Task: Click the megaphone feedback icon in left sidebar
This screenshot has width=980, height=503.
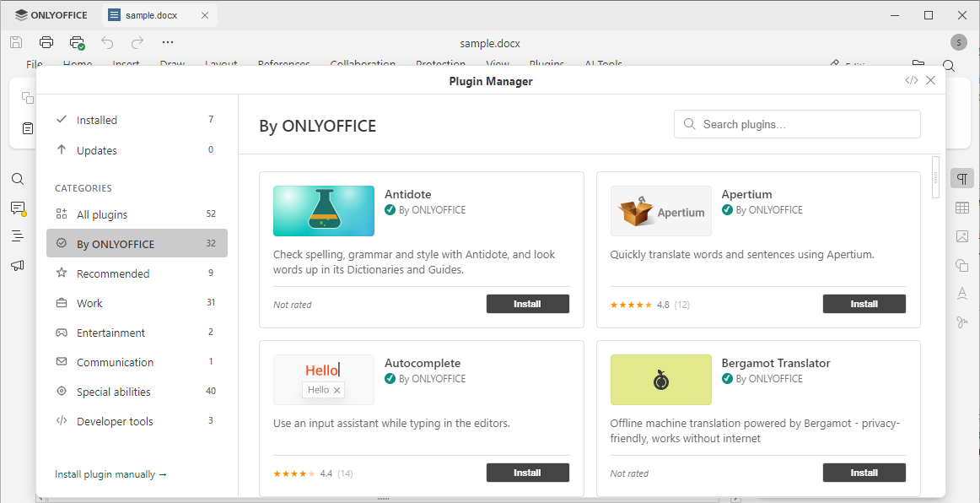Action: [x=18, y=265]
